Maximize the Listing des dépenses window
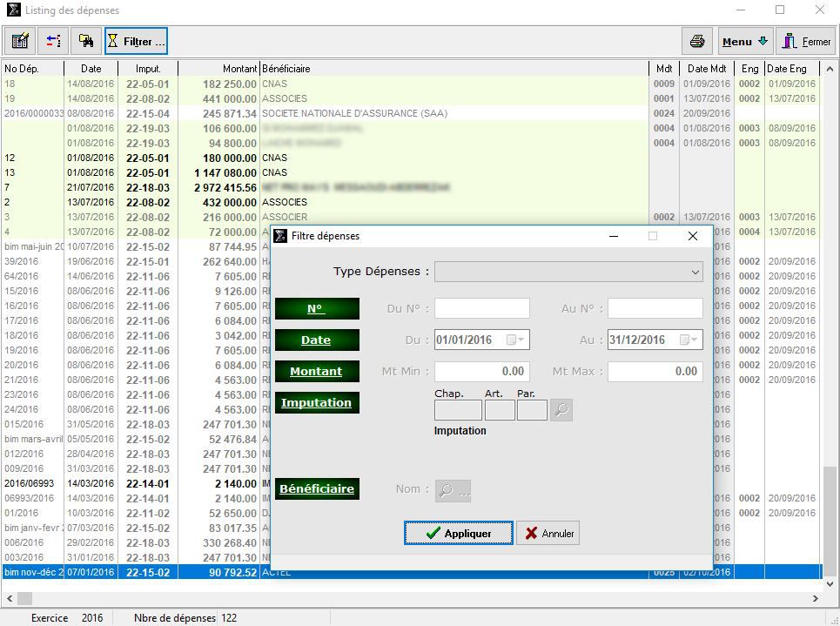Image resolution: width=840 pixels, height=626 pixels. pos(780,10)
